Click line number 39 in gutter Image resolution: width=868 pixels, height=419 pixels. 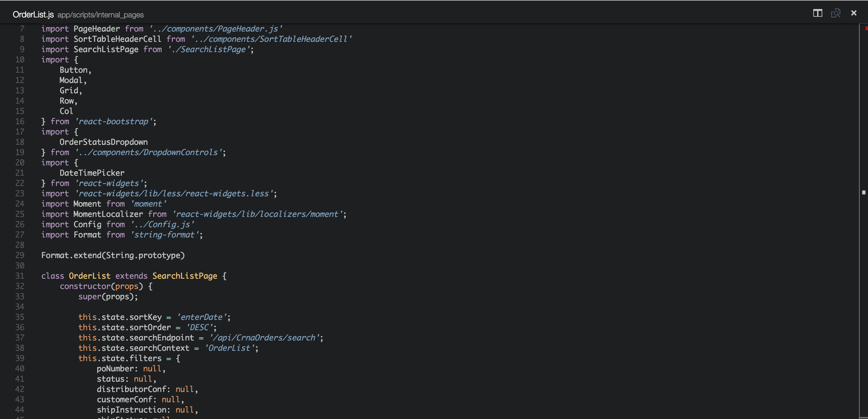pos(20,358)
